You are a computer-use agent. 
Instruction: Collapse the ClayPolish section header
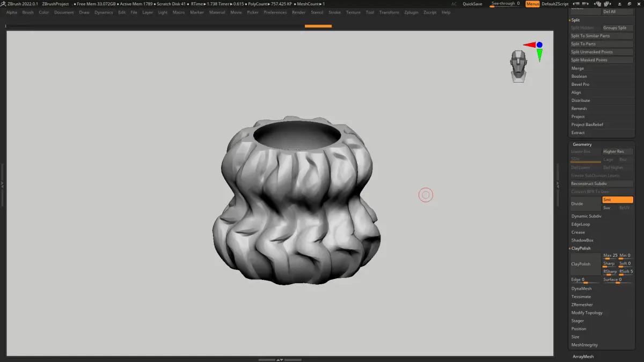pyautogui.click(x=581, y=248)
